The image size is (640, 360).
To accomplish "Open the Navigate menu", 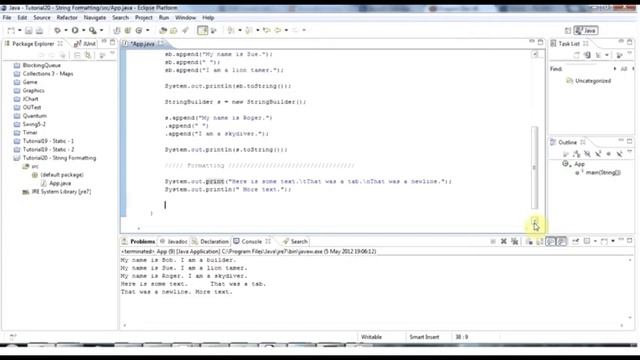I will click(95, 18).
